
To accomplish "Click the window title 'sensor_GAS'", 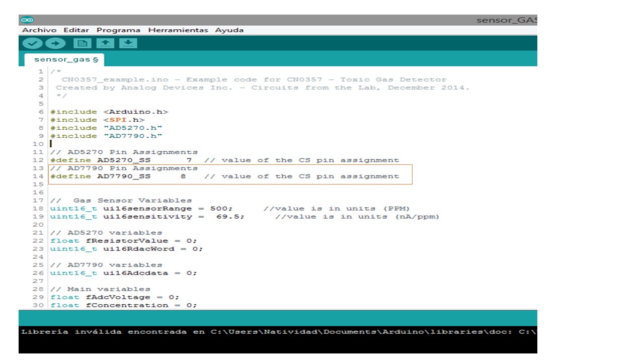I will pyautogui.click(x=507, y=20).
